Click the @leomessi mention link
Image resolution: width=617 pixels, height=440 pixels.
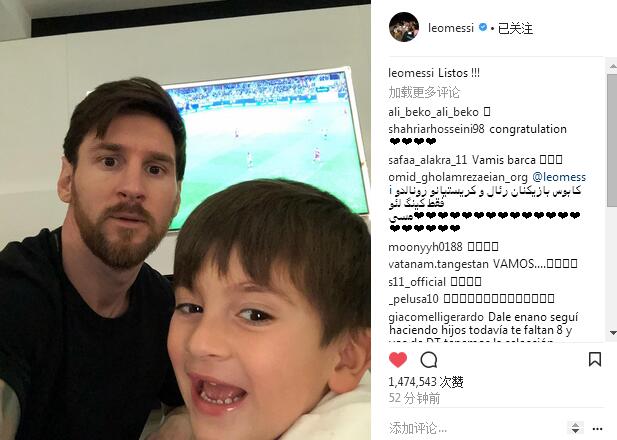coord(559,177)
